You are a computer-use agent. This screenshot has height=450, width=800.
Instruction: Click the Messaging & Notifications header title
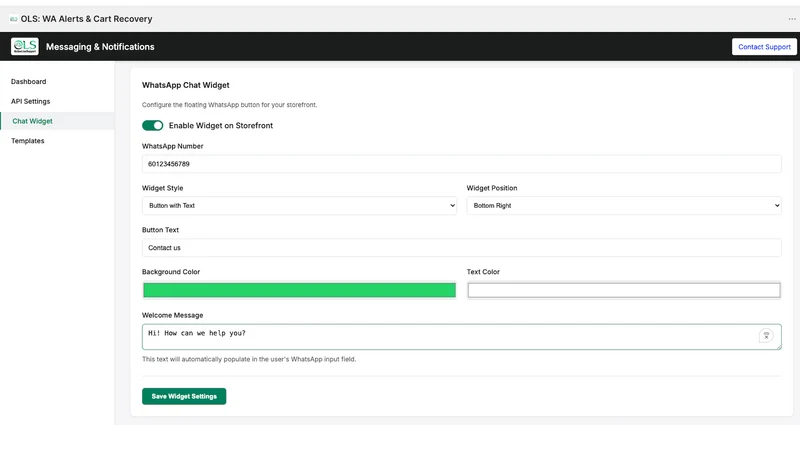(x=100, y=47)
